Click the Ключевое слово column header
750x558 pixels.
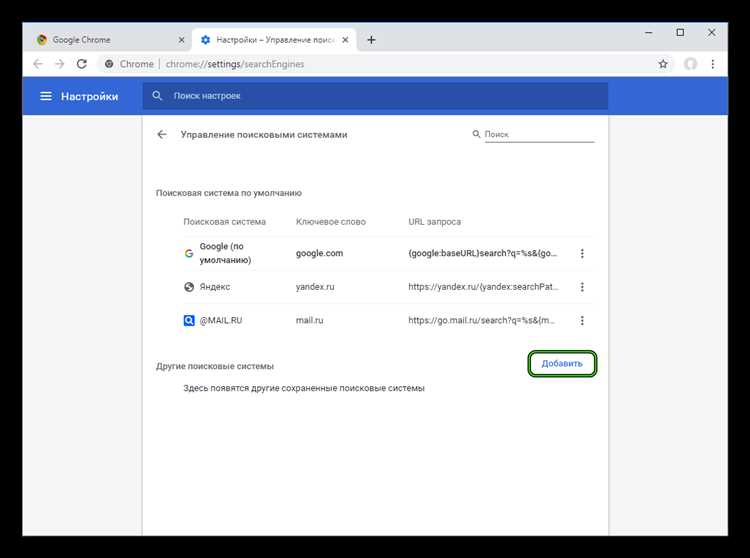point(331,222)
